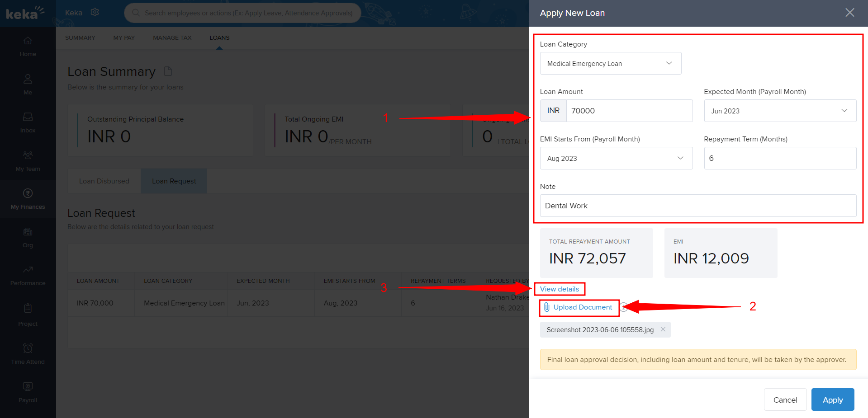Open the Expected Month dropdown
Image resolution: width=868 pixels, height=418 pixels.
780,111
